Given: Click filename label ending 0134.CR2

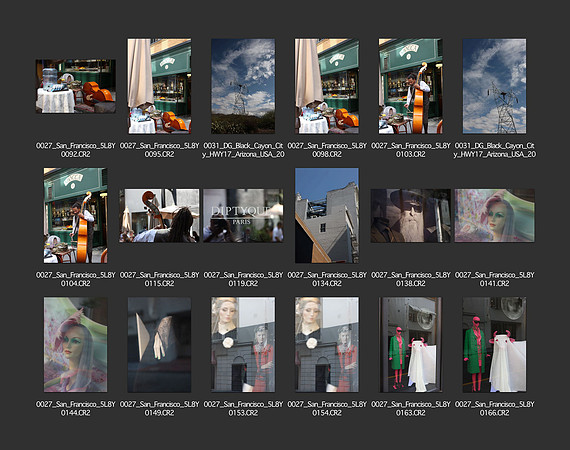Looking at the screenshot, I should coord(327,279).
